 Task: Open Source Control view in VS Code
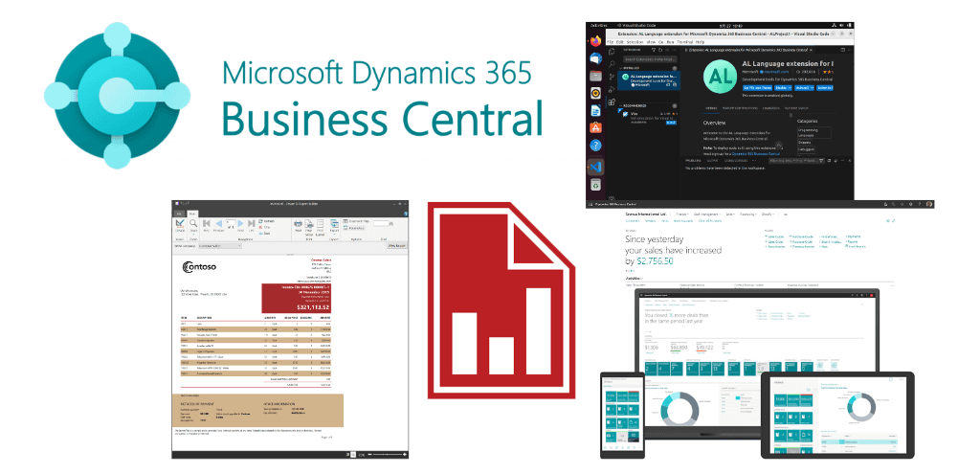coord(612,77)
